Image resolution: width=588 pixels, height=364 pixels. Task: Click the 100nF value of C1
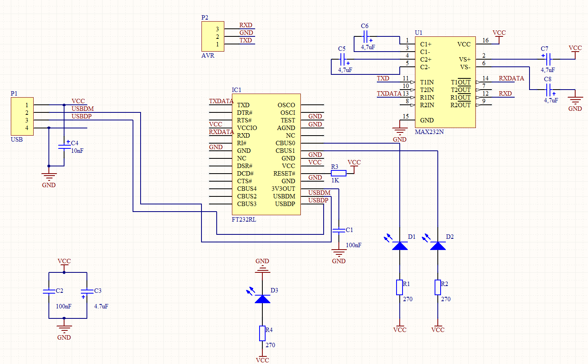coord(354,245)
